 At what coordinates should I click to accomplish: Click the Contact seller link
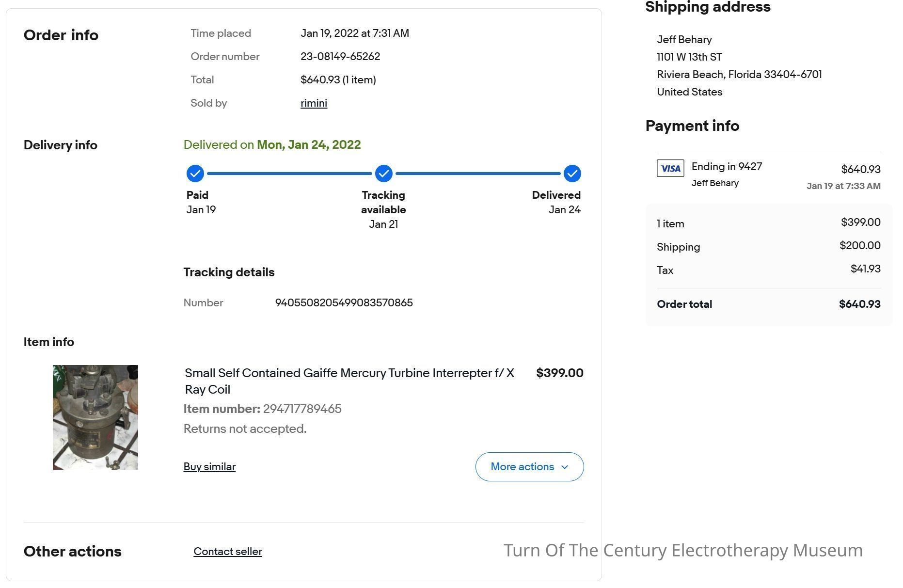(x=228, y=552)
